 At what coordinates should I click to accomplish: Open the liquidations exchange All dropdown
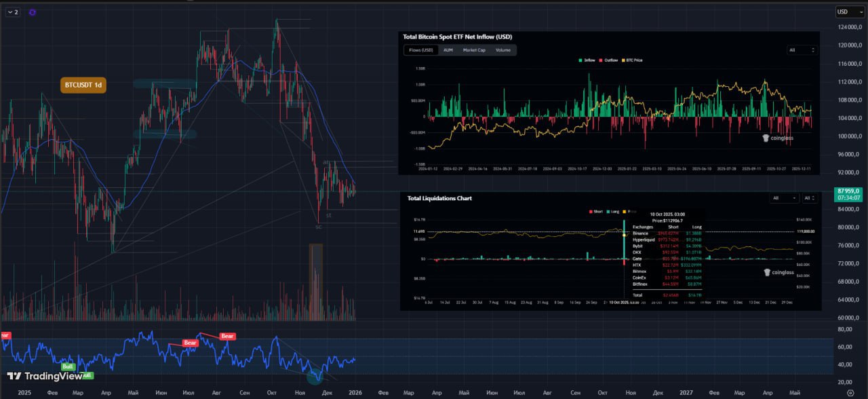[x=785, y=198]
